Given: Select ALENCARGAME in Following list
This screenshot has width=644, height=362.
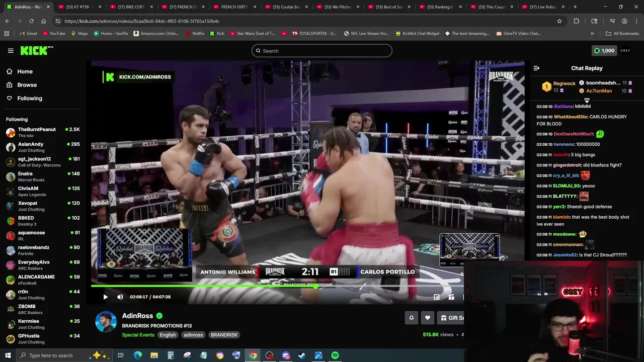Looking at the screenshot, I should (x=43, y=280).
